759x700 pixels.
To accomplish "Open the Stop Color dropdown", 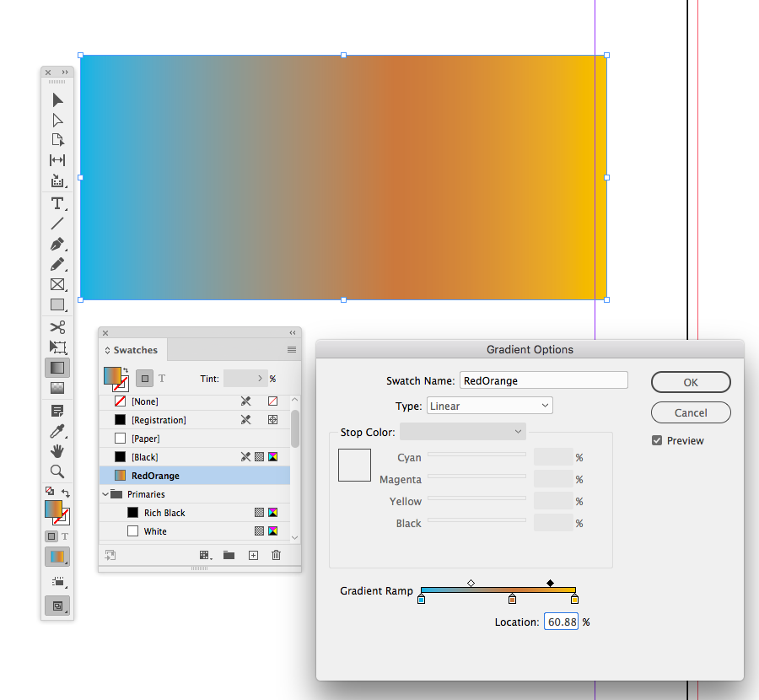I will [462, 430].
